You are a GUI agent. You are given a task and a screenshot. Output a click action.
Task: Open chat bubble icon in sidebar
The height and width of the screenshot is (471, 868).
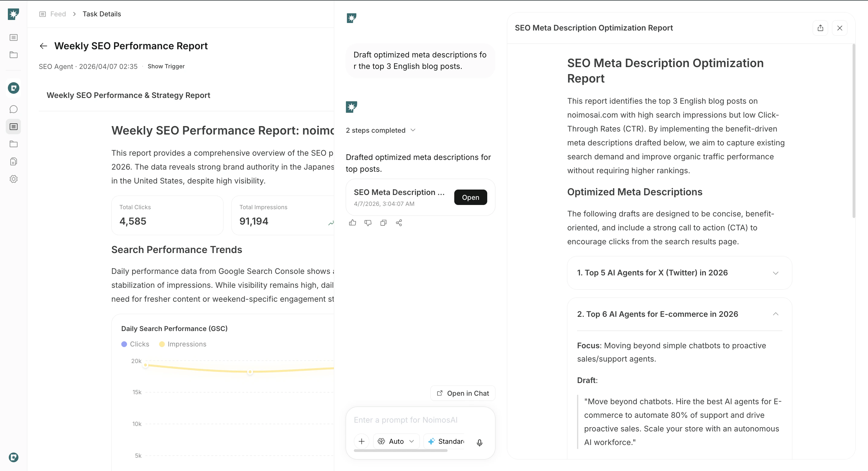[14, 109]
